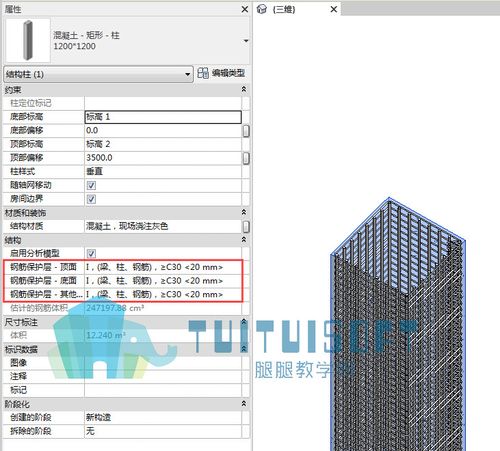Click the small button beside 底部偏移

246,131
